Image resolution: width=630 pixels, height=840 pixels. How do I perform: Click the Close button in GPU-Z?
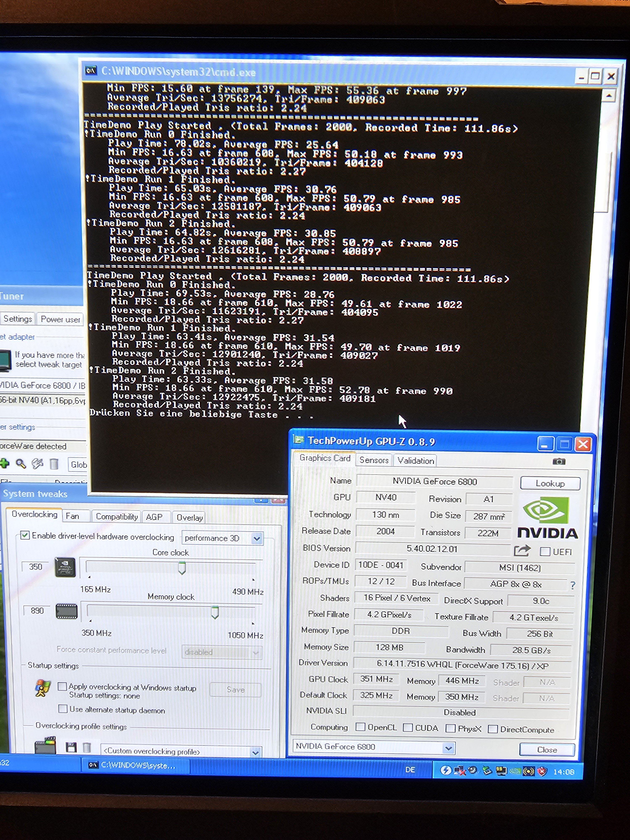tap(546, 750)
